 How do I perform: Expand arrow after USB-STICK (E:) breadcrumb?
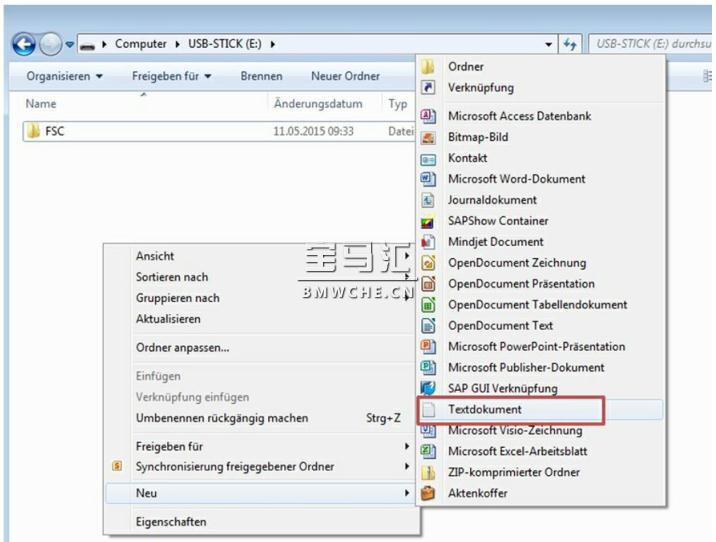[273, 44]
